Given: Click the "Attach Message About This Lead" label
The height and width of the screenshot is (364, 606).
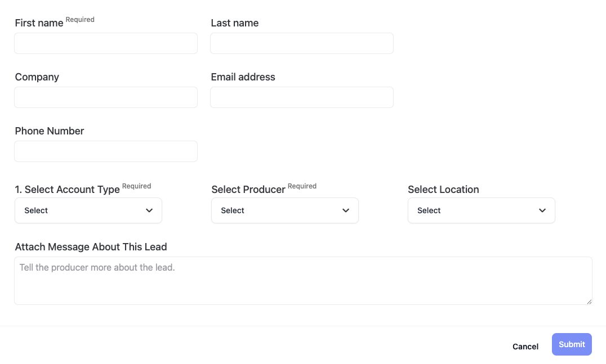Looking at the screenshot, I should 91,247.
